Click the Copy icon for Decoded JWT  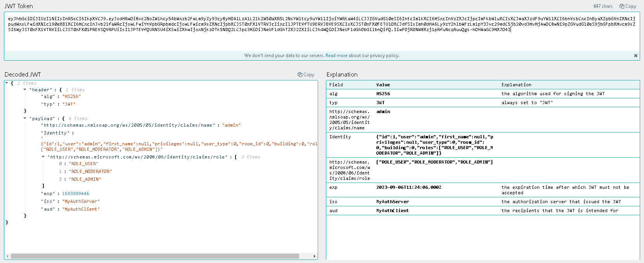coord(306,75)
